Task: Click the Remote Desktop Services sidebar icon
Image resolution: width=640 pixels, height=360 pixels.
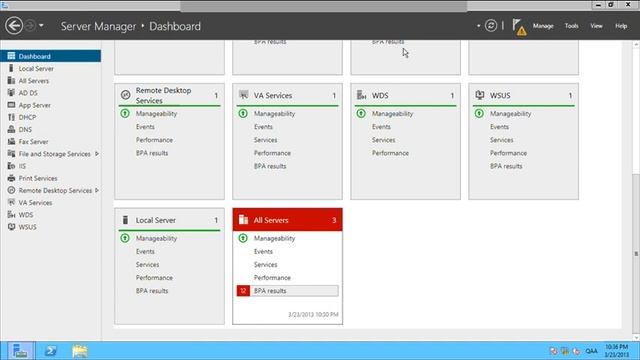Action: point(11,190)
